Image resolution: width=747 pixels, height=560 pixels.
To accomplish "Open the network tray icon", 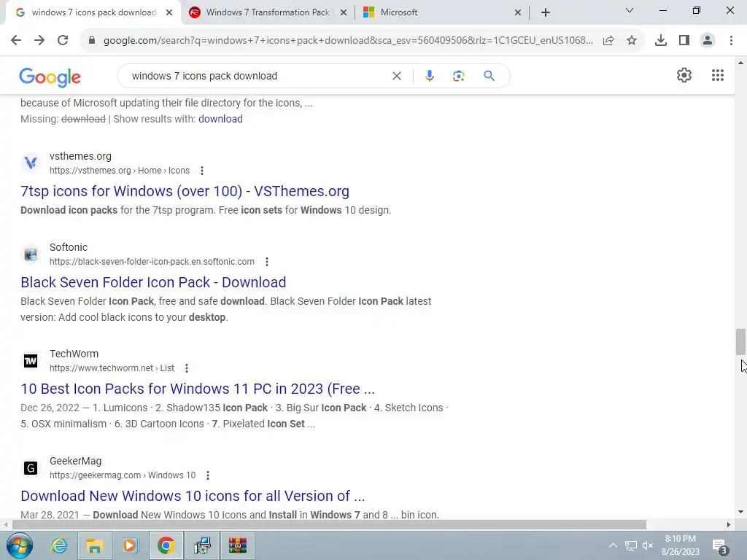I will [631, 545].
